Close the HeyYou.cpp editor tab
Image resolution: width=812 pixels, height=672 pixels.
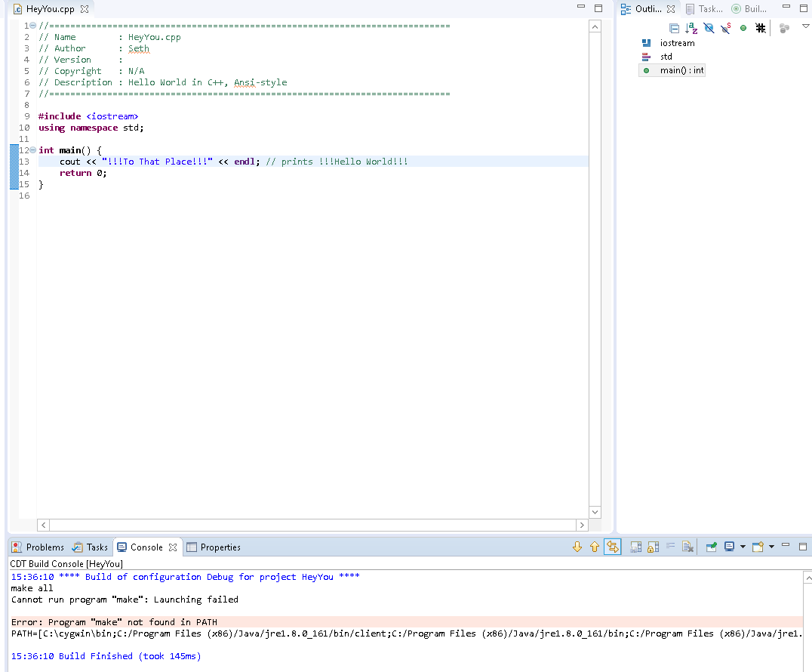point(85,9)
